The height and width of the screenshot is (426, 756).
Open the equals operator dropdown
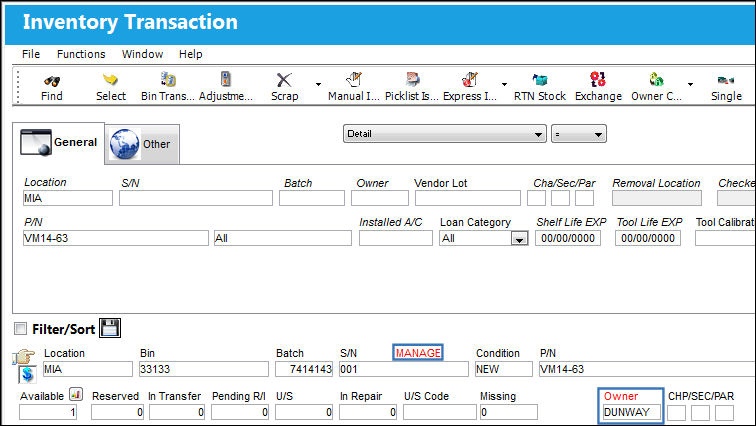(579, 134)
